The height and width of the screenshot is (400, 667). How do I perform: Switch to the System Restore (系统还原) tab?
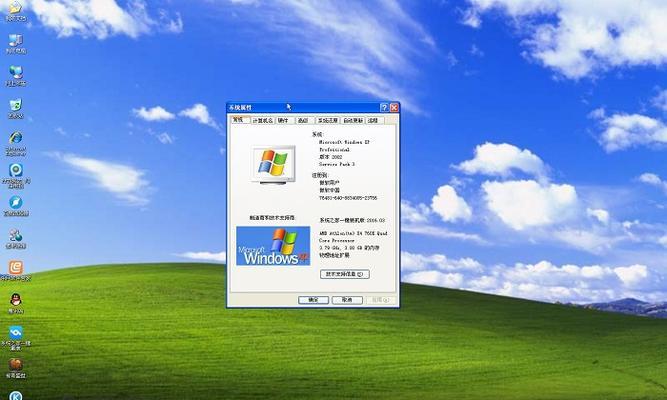328,121
